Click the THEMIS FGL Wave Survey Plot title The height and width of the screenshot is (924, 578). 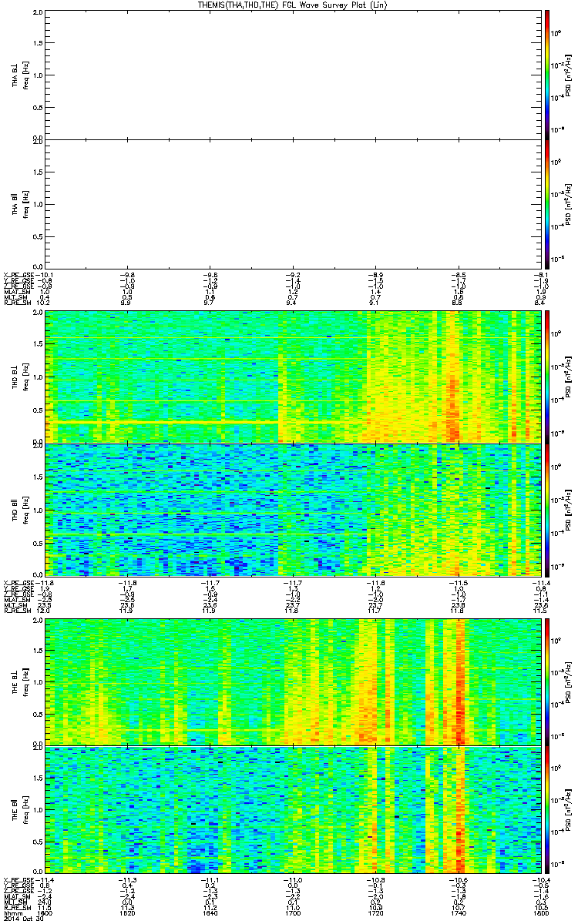(292, 5)
